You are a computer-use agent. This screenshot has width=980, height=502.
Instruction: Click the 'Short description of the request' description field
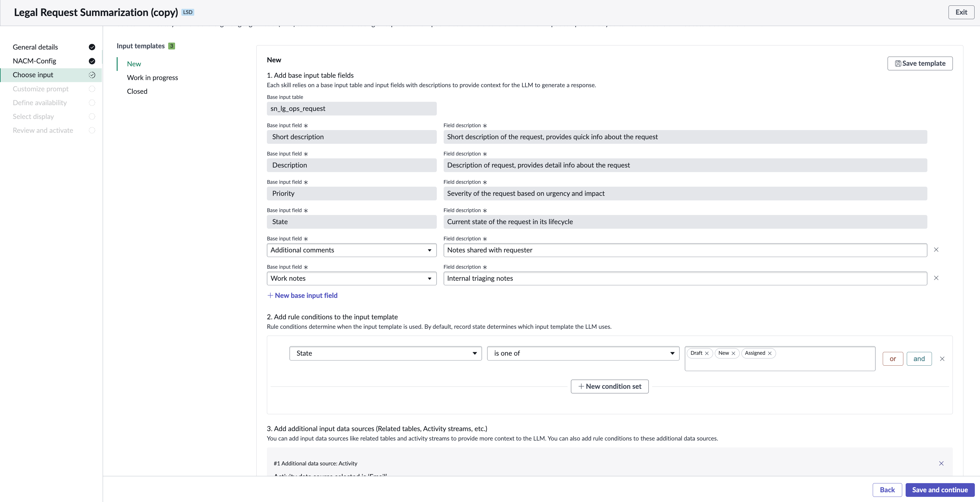[x=685, y=137]
